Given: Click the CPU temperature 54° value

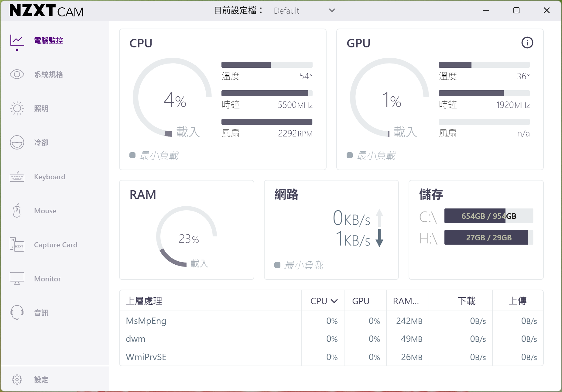Looking at the screenshot, I should point(306,76).
